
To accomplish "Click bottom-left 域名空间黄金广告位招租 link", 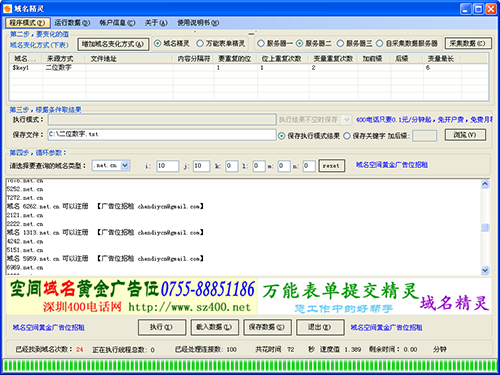I will pyautogui.click(x=49, y=328).
